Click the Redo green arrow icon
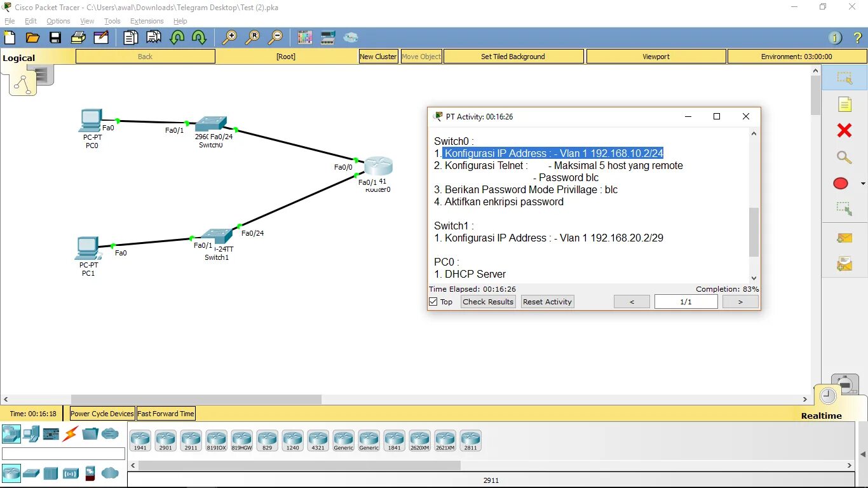The image size is (868, 488). pyautogui.click(x=199, y=37)
